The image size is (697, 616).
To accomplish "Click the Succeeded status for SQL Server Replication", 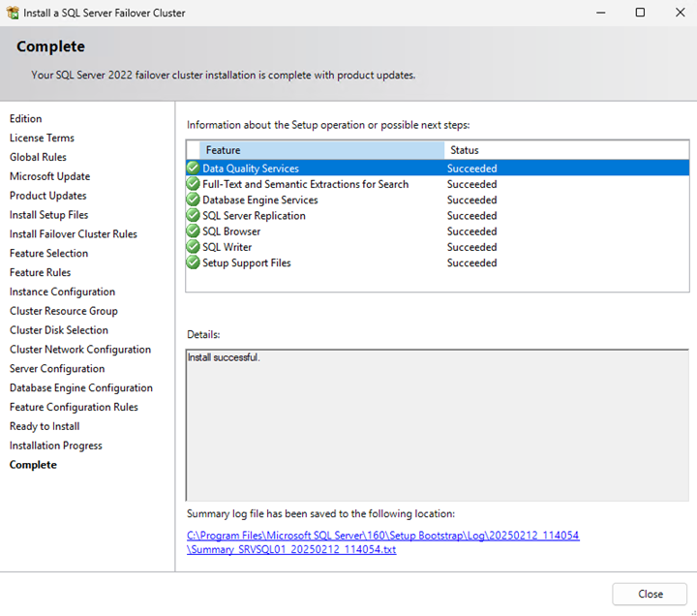I will 471,215.
